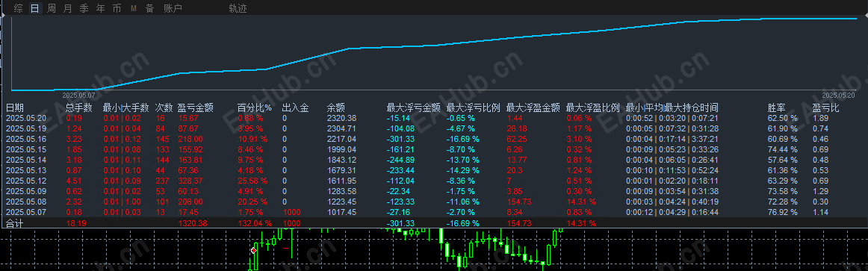Click the 次数 column header
The width and height of the screenshot is (868, 271).
click(164, 108)
